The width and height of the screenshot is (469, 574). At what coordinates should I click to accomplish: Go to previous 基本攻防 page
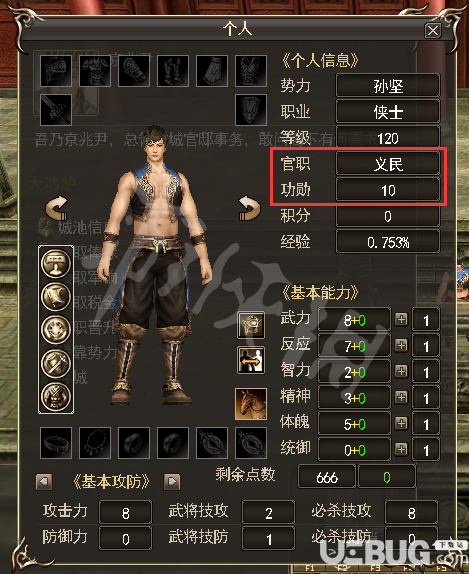coord(44,481)
